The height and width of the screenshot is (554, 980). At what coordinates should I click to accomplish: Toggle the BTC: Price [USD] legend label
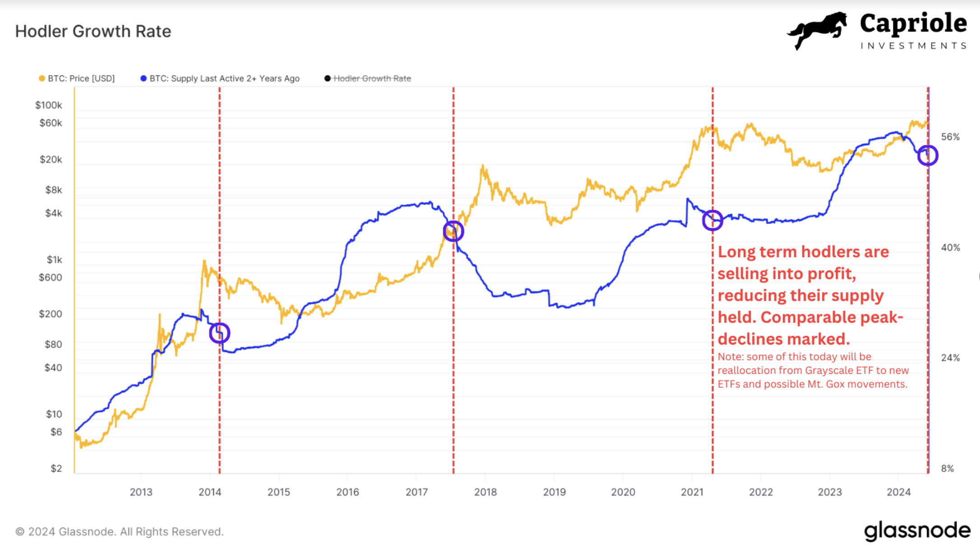click(x=81, y=79)
